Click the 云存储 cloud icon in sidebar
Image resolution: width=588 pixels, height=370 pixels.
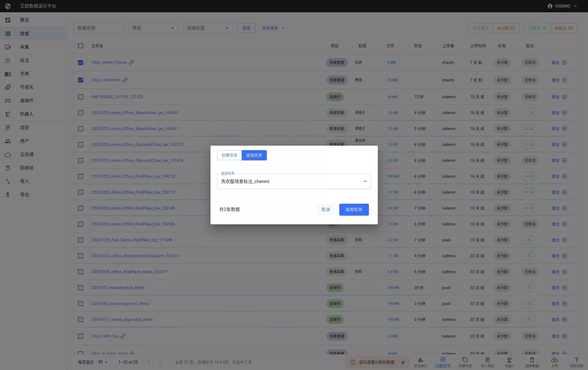8,154
